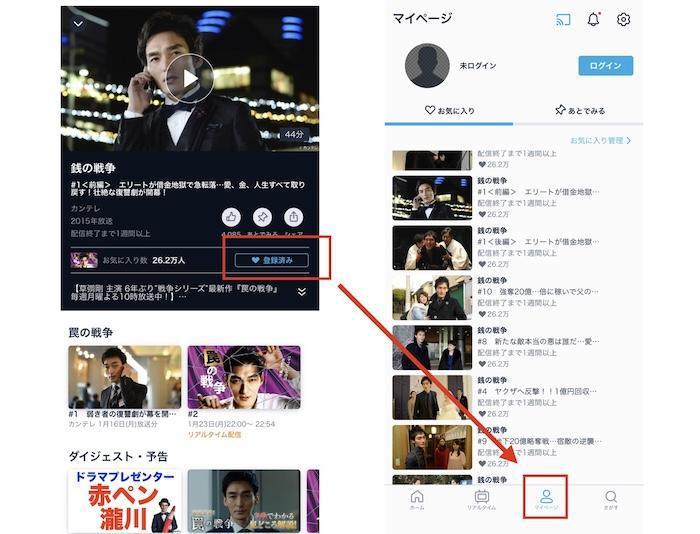
Task: Open 罠の戦争 #1 episode thumbnail
Action: click(x=125, y=377)
